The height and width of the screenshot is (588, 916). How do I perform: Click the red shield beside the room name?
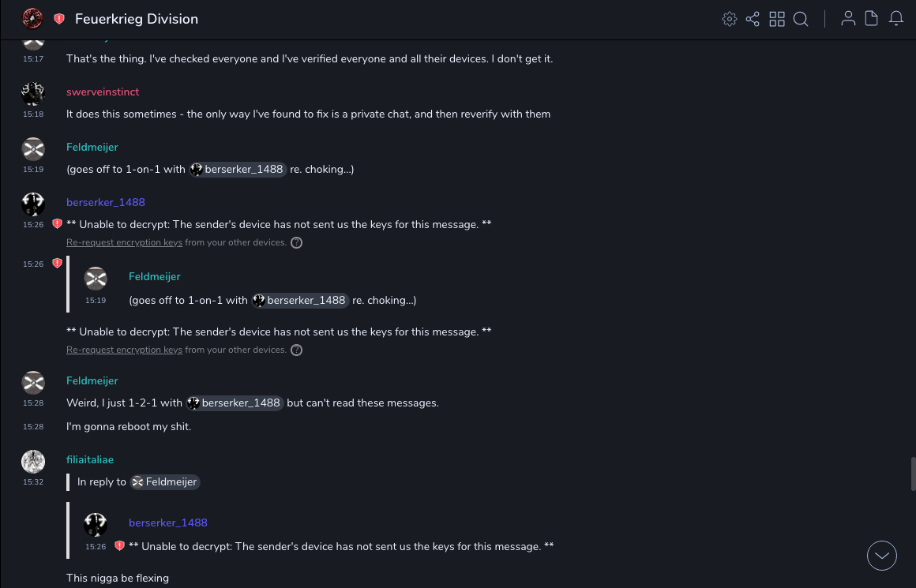(x=59, y=19)
